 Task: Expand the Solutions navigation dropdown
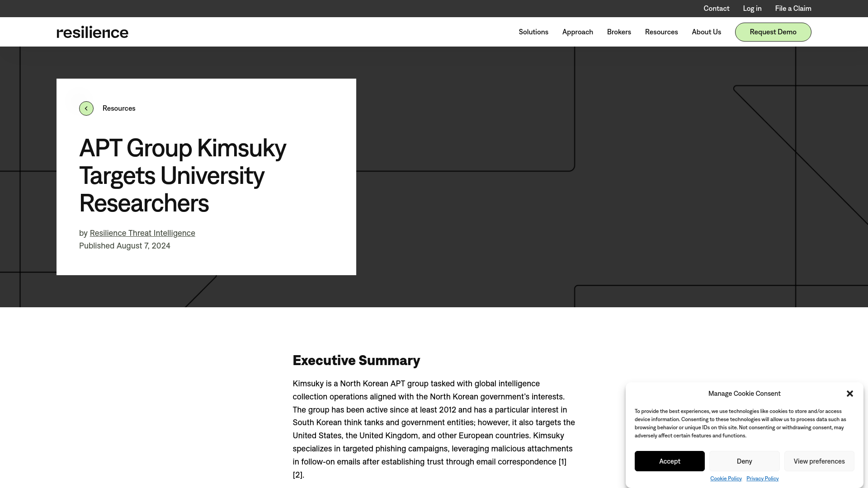click(533, 32)
